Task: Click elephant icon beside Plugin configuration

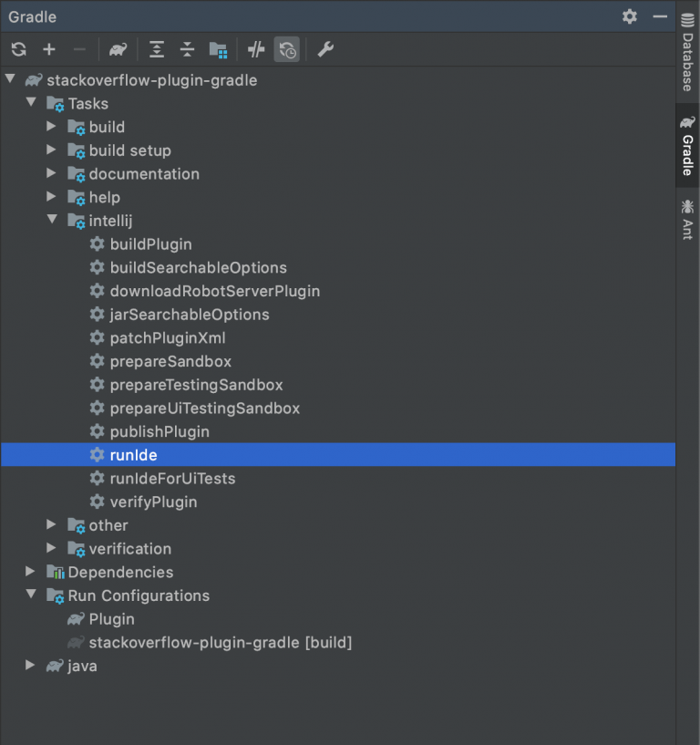Action: (76, 618)
